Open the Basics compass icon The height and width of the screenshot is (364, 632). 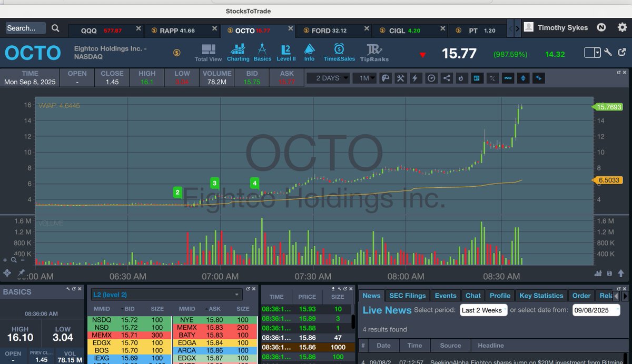[262, 49]
